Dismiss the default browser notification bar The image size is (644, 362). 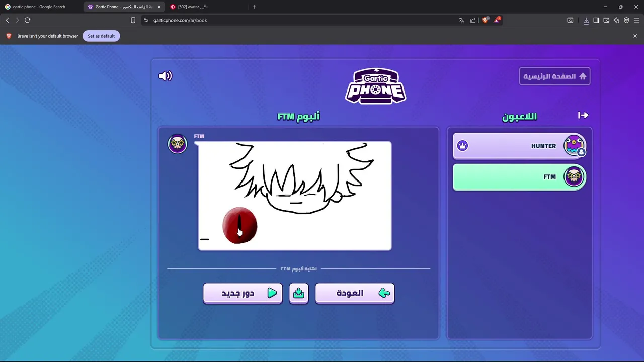coord(635,36)
